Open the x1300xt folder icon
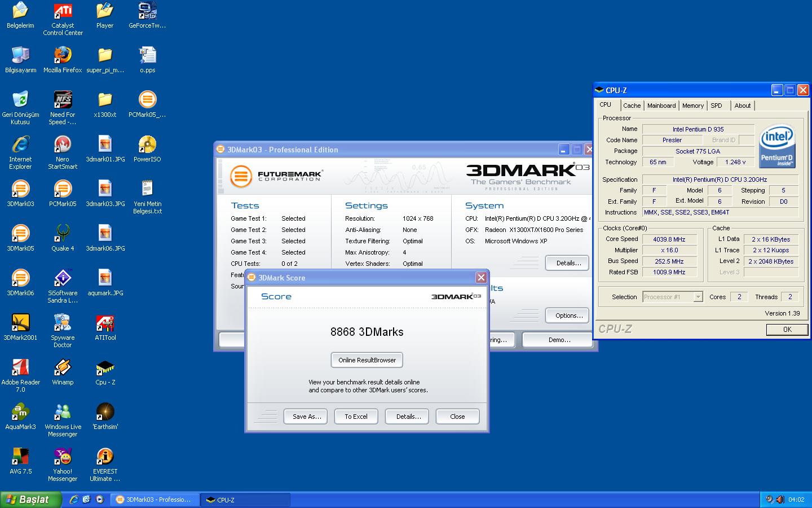The image size is (812, 508). coord(105,104)
